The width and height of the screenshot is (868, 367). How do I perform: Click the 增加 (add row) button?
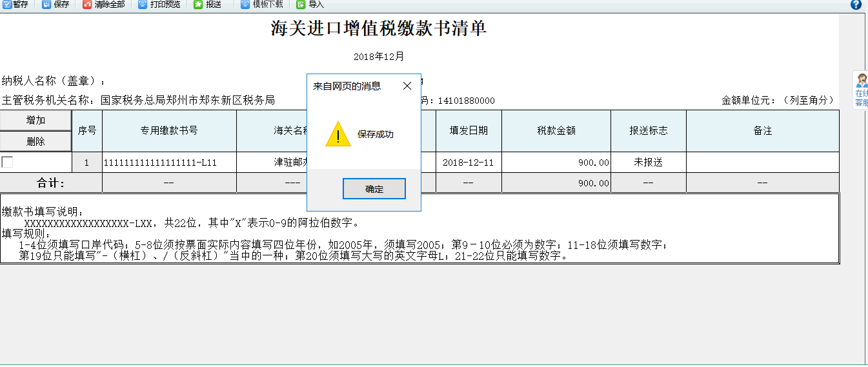coord(35,121)
